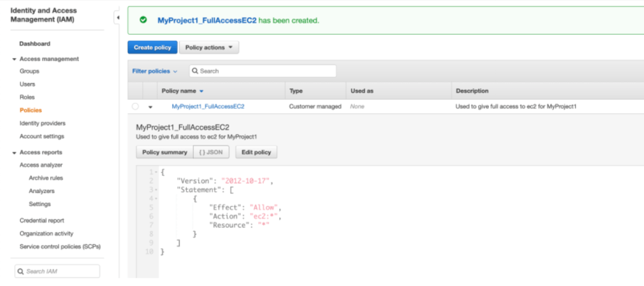644x286 pixels.
Task: Open the MyProject1_FullAccessEC2 policy link in table
Action: (208, 106)
